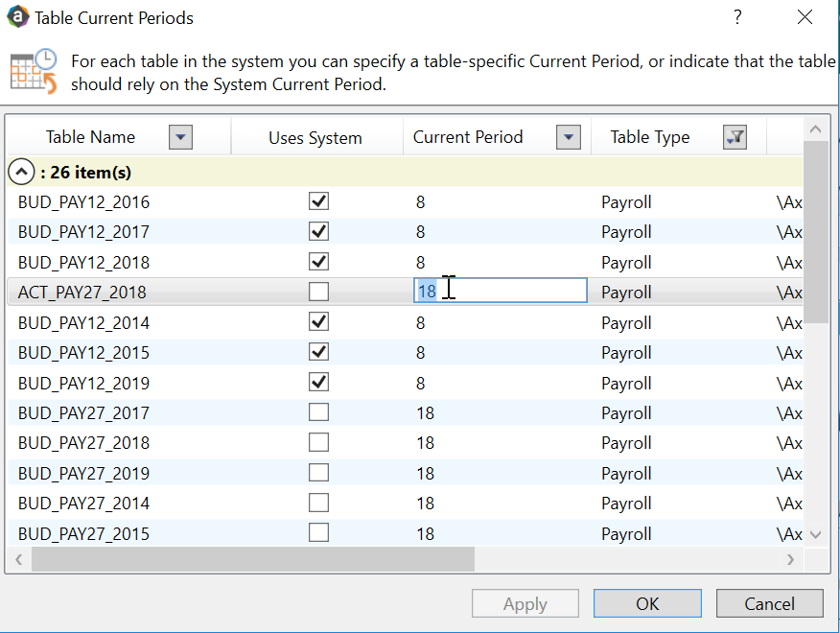
Task: Check Uses System for BUD_PAY27_2017
Action: tap(318, 412)
